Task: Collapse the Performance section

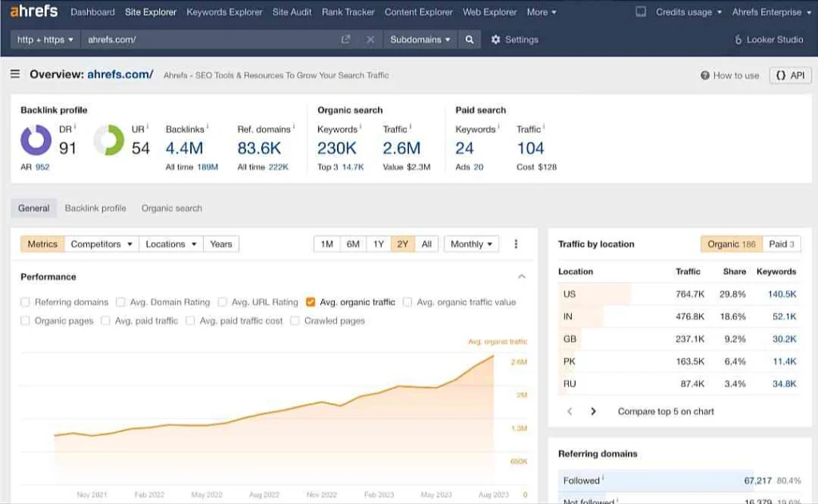Action: click(x=522, y=276)
